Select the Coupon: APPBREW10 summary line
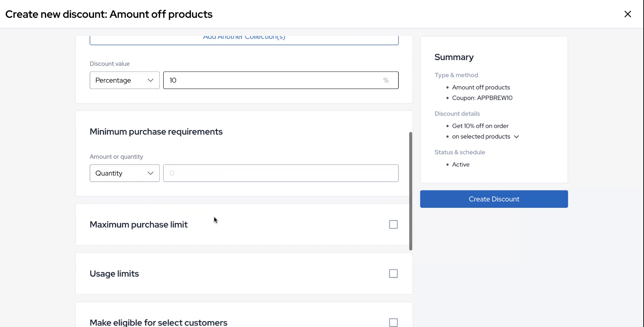This screenshot has height=327, width=644. [482, 98]
